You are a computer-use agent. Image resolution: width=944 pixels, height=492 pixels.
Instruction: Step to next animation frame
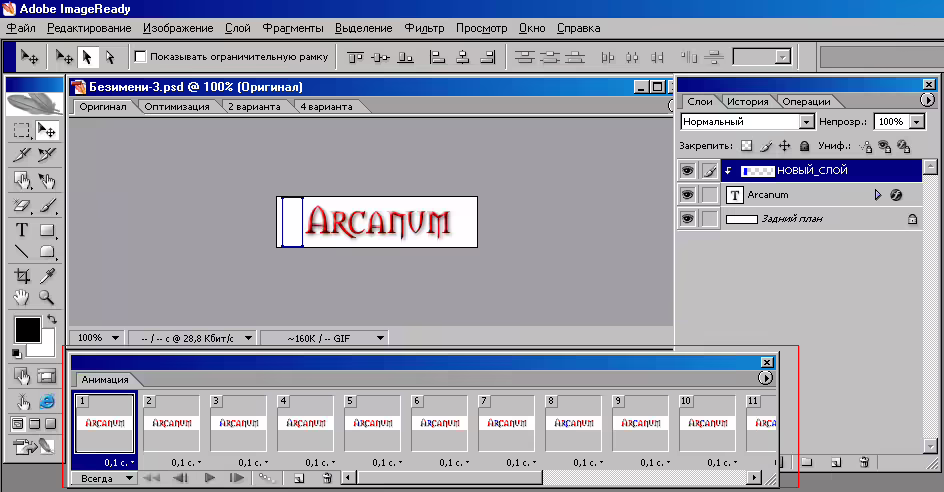tap(237, 478)
